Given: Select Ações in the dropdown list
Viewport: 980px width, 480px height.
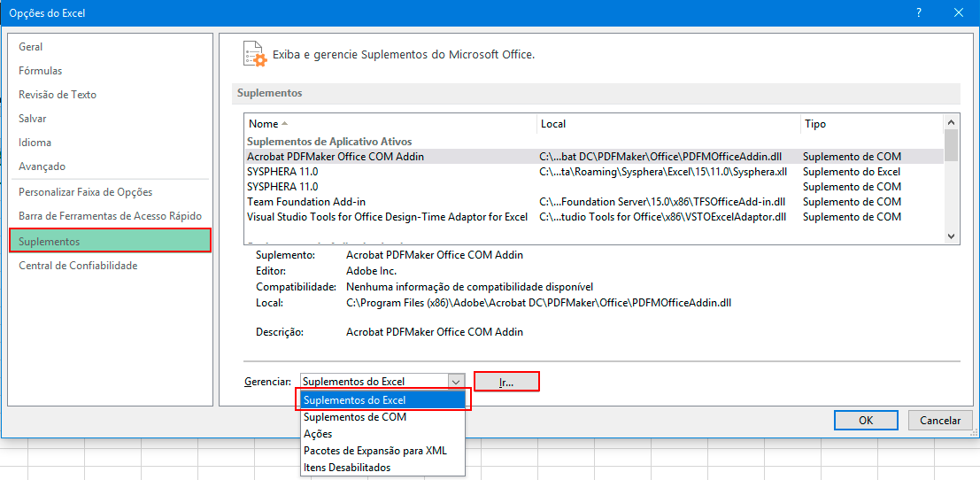Looking at the screenshot, I should [318, 434].
